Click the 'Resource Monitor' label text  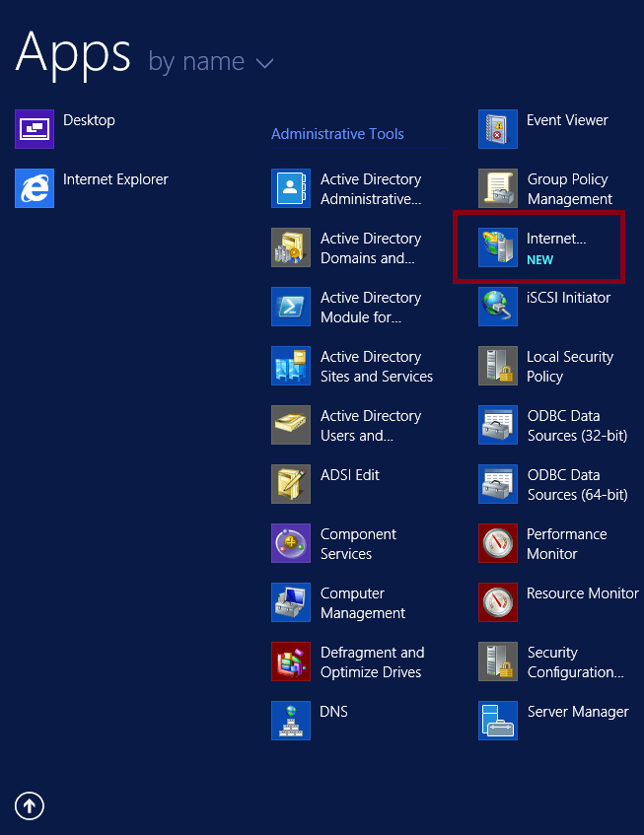click(x=583, y=593)
